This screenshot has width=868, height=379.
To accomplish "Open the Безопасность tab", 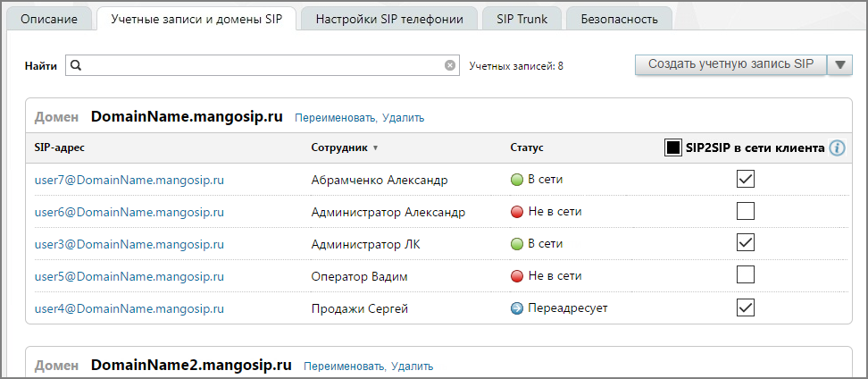I will (x=620, y=20).
